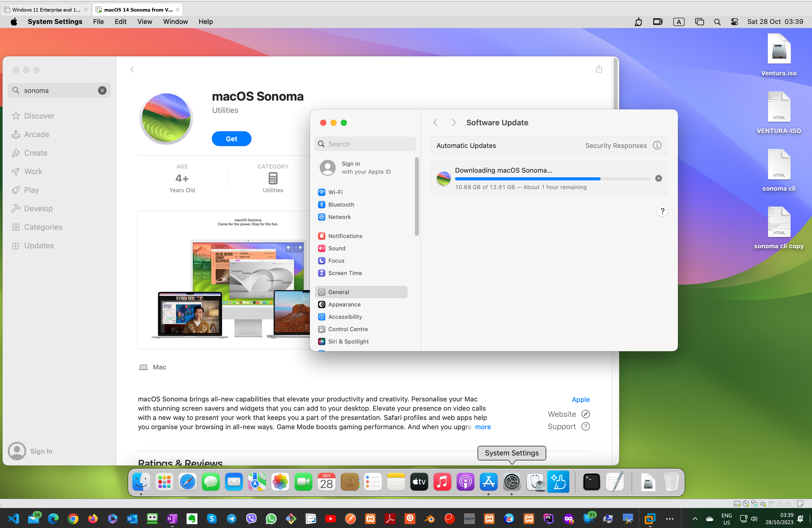812x528 pixels.
Task: Open Music from the Dock
Action: [x=442, y=482]
